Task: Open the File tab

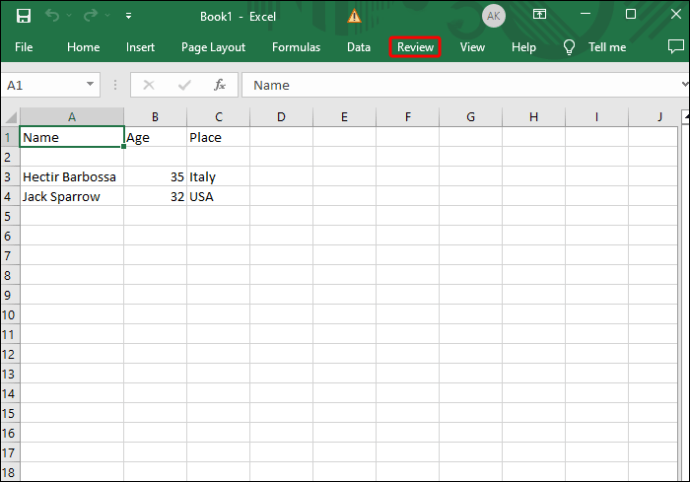Action: [24, 47]
